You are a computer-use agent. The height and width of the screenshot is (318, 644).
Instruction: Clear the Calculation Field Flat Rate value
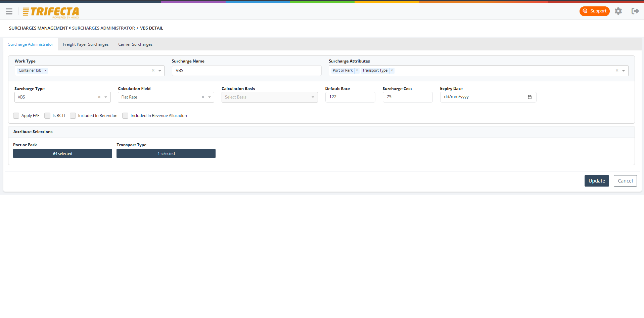(203, 97)
